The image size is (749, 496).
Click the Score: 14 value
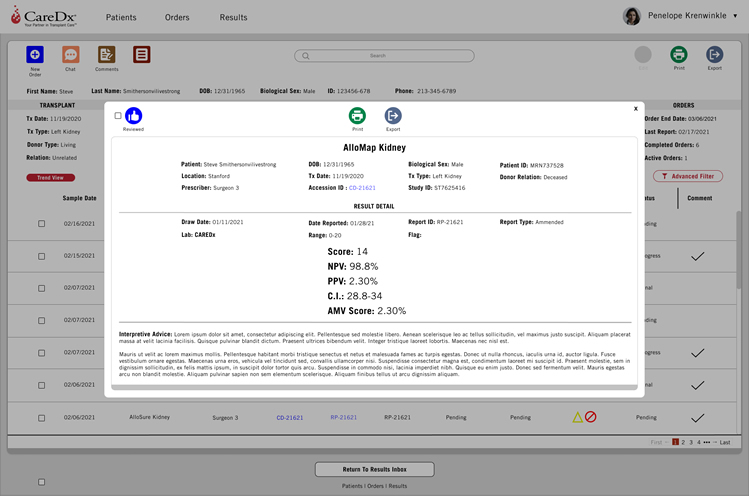347,252
